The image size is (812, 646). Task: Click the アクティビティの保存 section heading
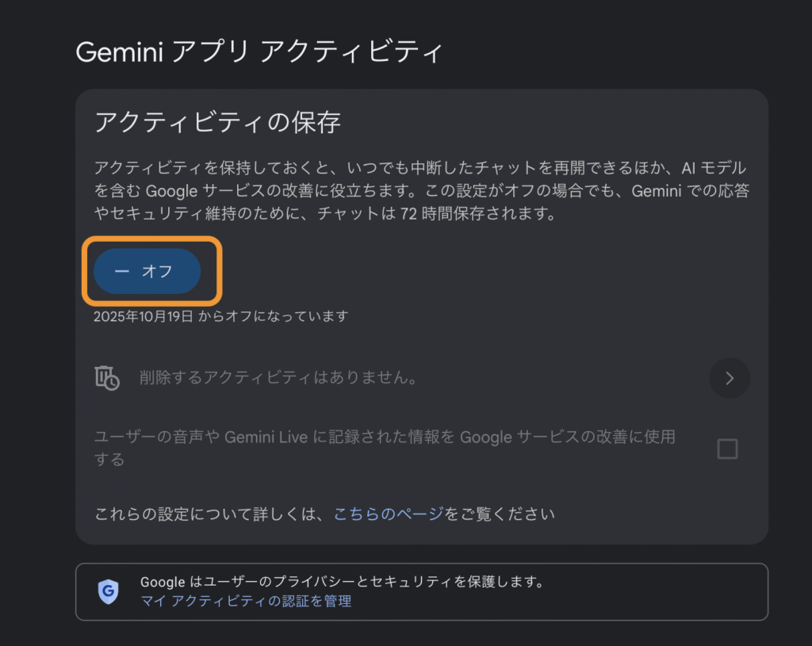(217, 122)
